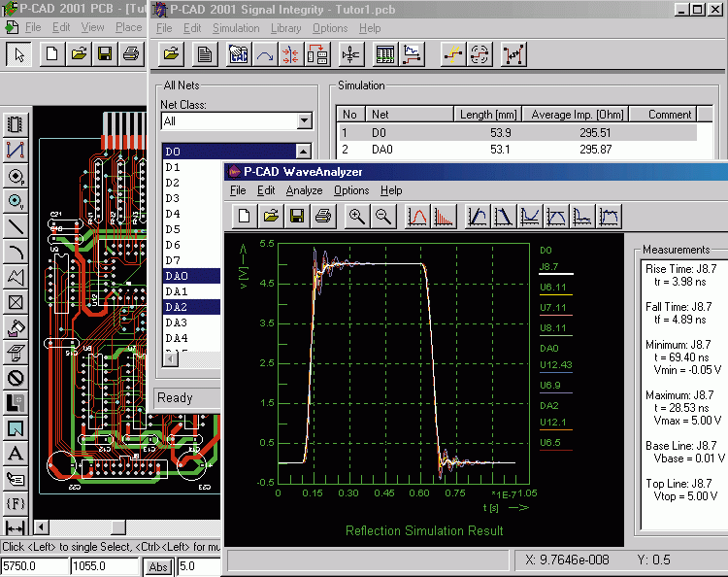
Task: Click Length [mm] column header
Action: pyautogui.click(x=488, y=115)
